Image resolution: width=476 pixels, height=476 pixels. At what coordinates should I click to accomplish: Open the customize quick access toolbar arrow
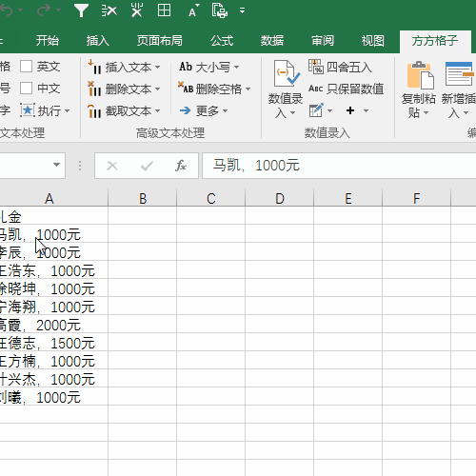click(242, 10)
